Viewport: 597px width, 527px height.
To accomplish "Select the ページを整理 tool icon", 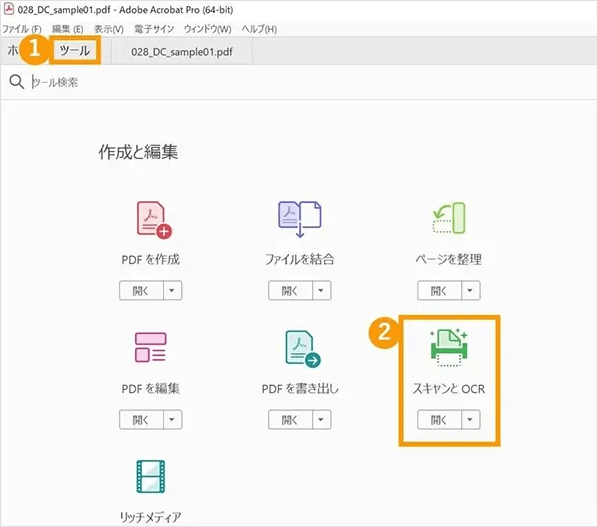I will [x=449, y=218].
